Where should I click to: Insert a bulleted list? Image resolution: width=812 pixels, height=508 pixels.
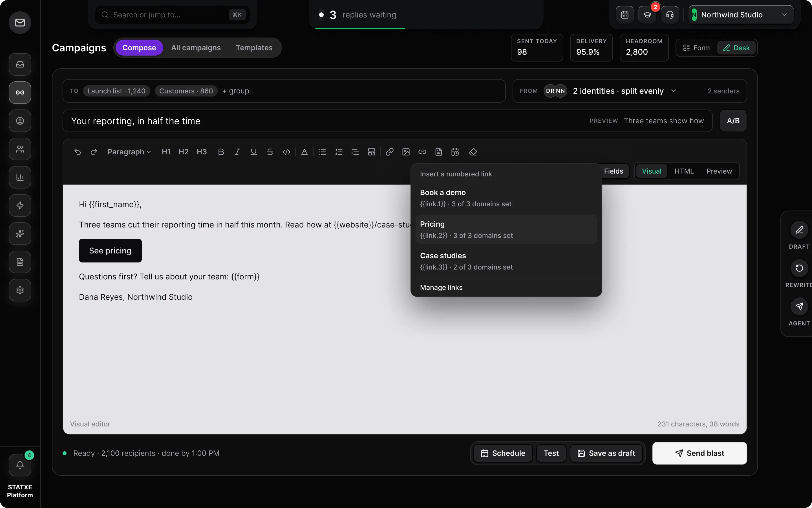[323, 152]
